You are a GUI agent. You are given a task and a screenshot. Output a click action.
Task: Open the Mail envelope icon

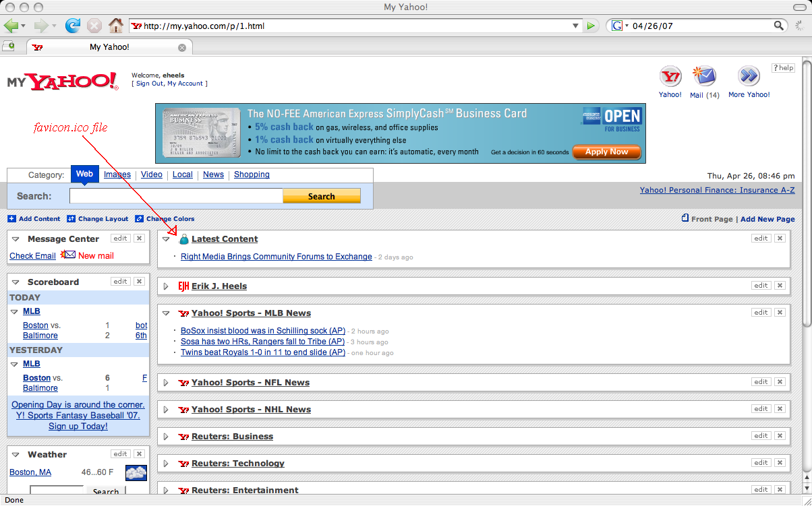704,77
